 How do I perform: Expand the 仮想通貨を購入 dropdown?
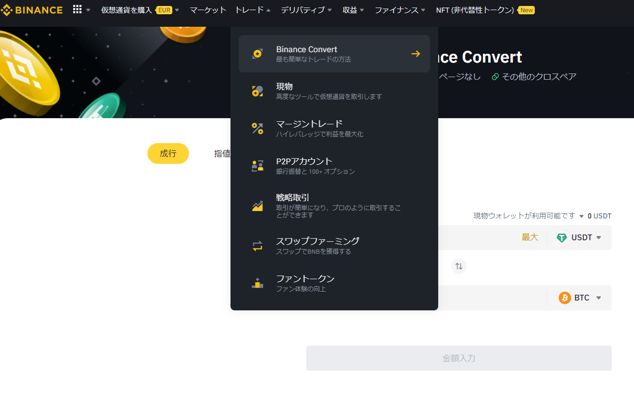tap(177, 10)
